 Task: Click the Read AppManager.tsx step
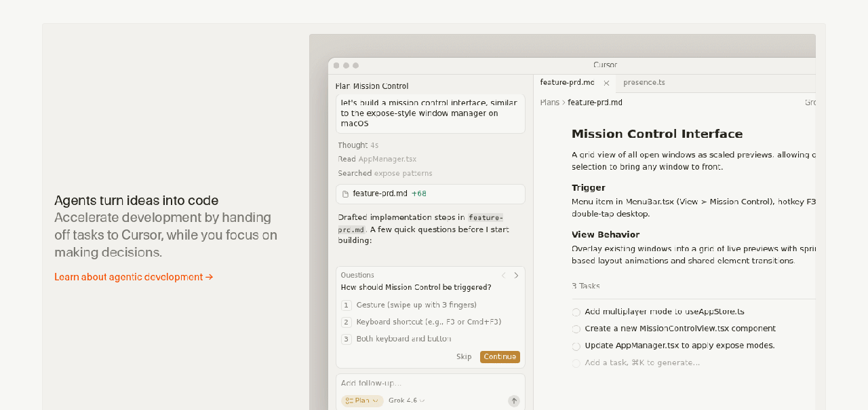pyautogui.click(x=377, y=160)
